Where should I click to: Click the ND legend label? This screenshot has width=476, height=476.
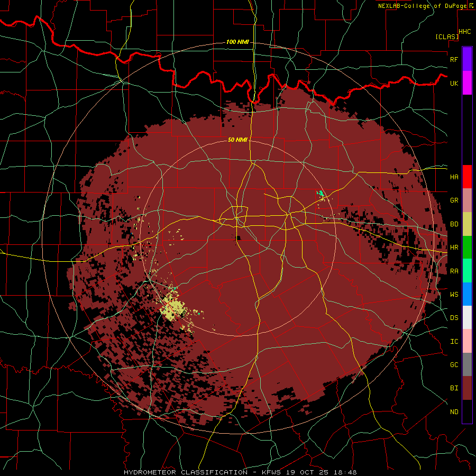pos(454,412)
